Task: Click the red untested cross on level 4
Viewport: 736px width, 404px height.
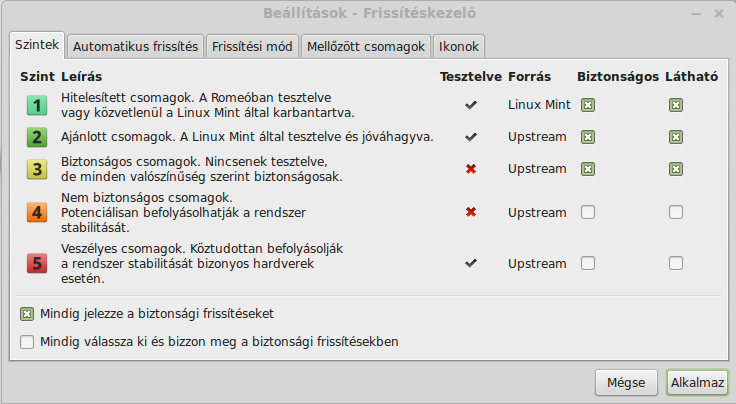Action: click(x=471, y=213)
